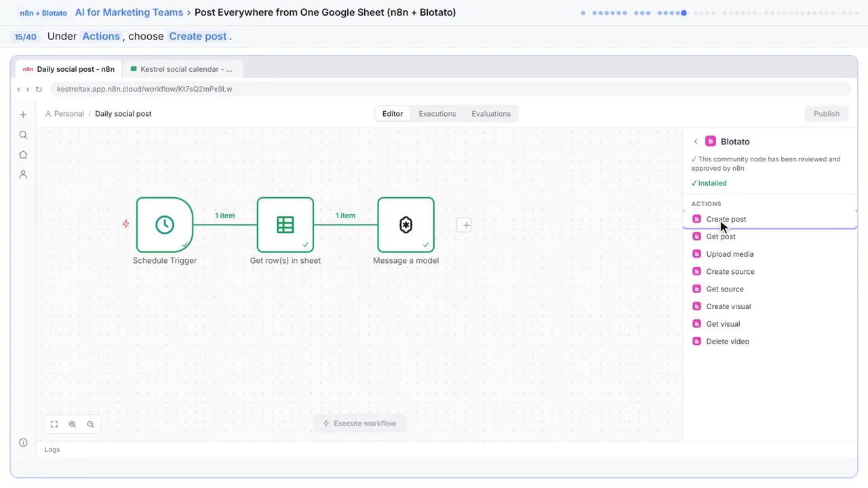
Task: Open the AI for Marketing Teams link
Action: tap(129, 12)
